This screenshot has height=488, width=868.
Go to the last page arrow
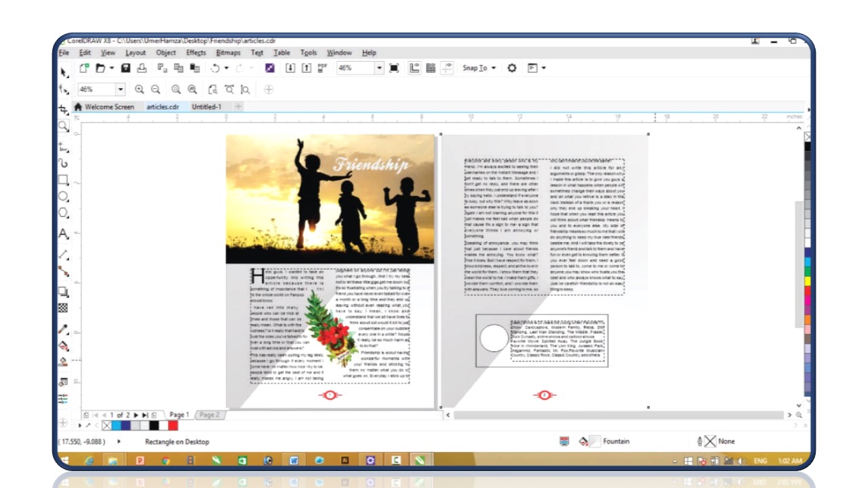point(144,414)
